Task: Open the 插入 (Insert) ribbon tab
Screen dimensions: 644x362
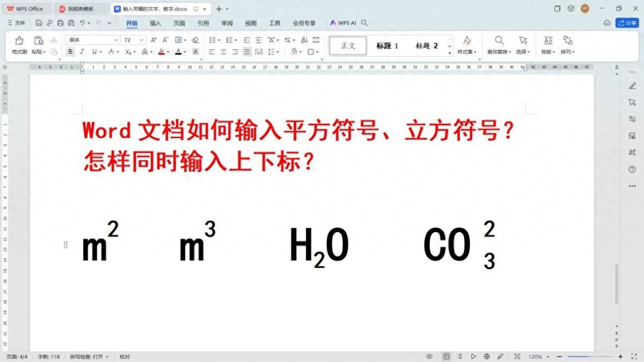Action: (x=155, y=23)
